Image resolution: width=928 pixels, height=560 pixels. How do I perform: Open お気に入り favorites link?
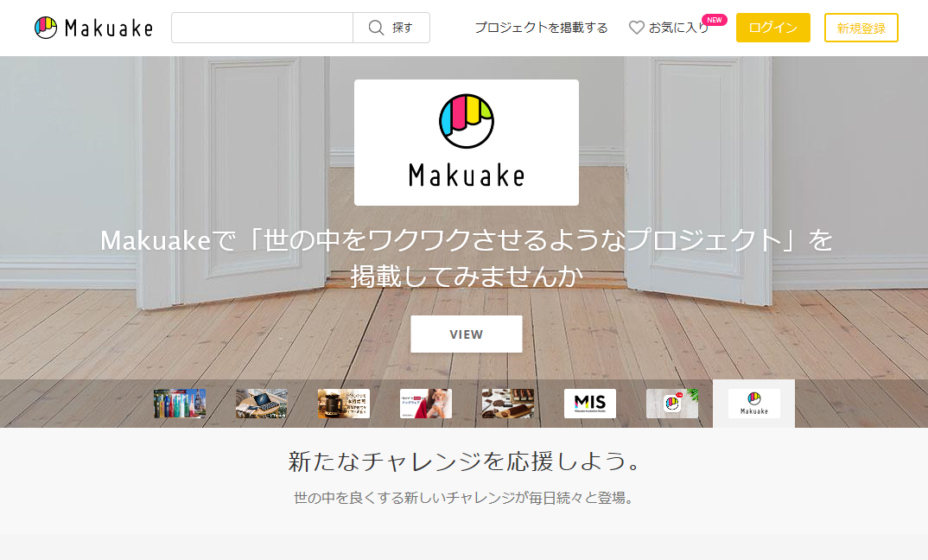pyautogui.click(x=678, y=28)
